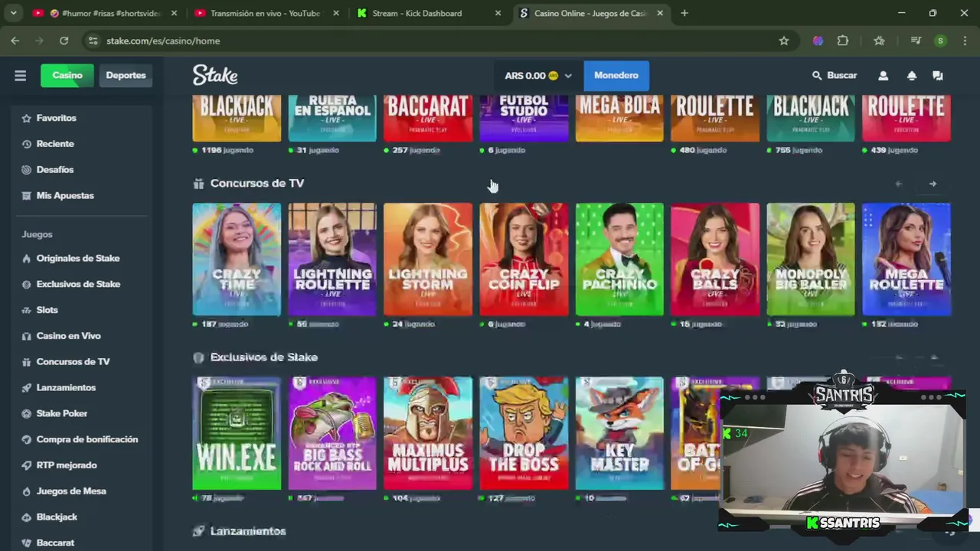Open the Monedero wallet button
This screenshot has height=551, width=980.
point(616,75)
